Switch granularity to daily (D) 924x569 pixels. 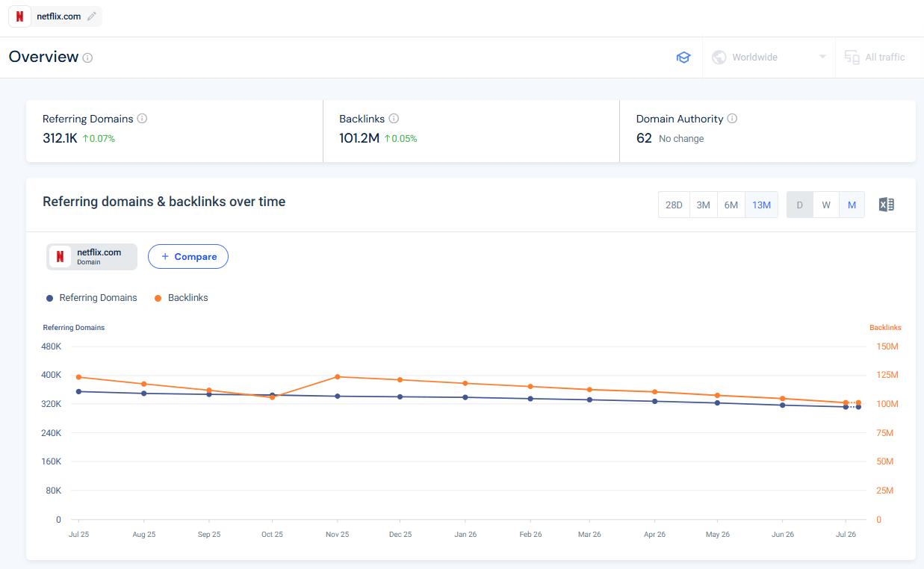coord(800,205)
